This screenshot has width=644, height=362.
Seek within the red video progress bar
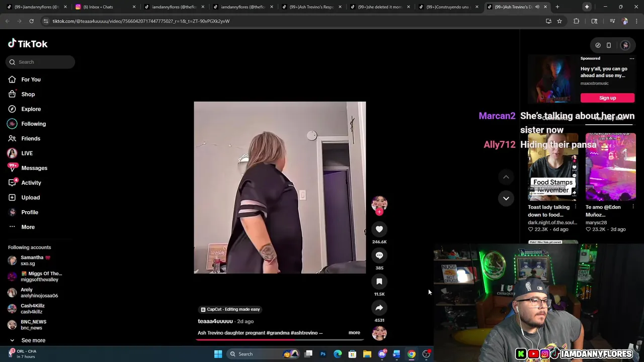click(x=280, y=339)
